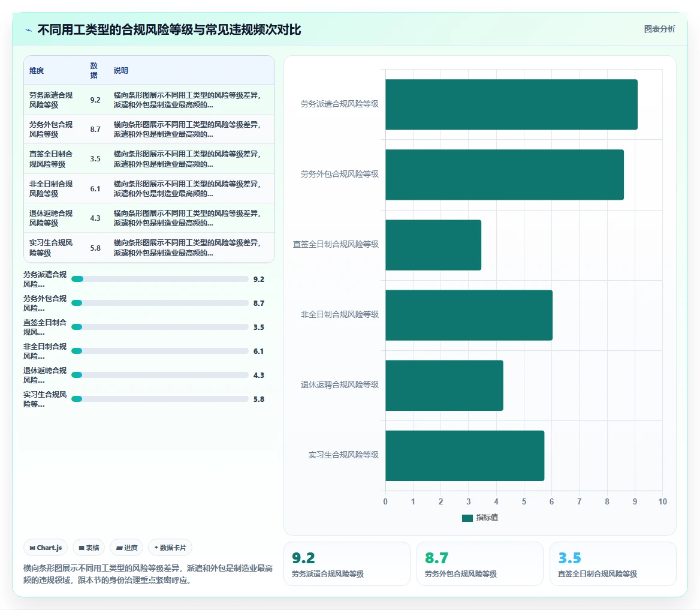
Task: Click the 进度 tag chip
Action: pyautogui.click(x=127, y=548)
